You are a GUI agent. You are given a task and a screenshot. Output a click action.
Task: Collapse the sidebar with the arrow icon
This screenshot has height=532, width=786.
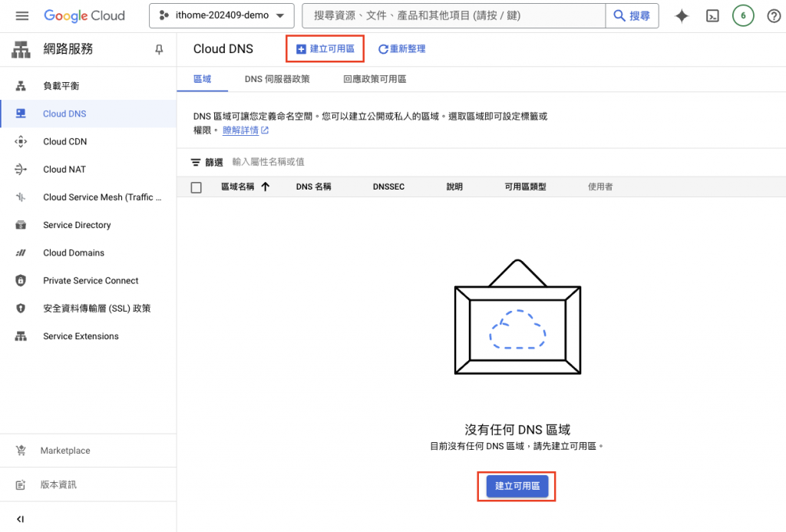(20, 519)
